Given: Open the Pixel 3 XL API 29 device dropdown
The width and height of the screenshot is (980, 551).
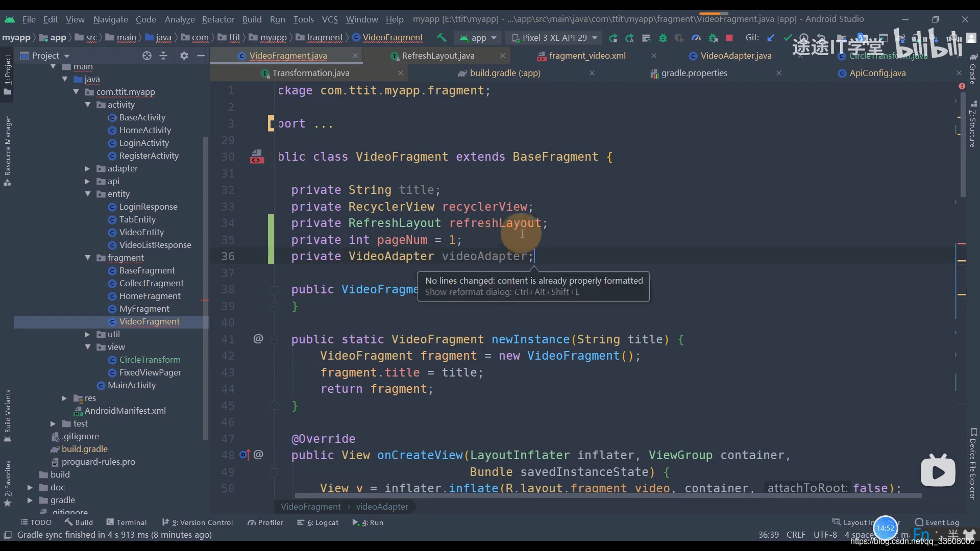Looking at the screenshot, I should 554,38.
